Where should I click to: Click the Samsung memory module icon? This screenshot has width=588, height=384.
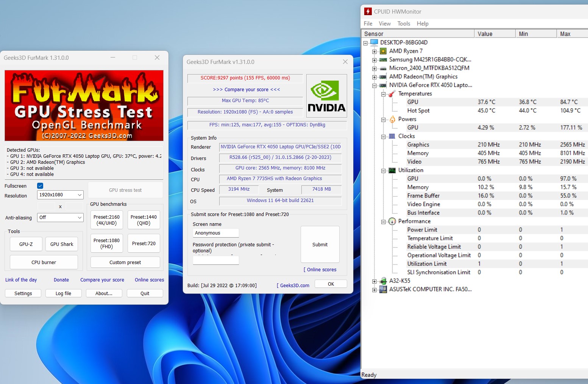pyautogui.click(x=383, y=60)
